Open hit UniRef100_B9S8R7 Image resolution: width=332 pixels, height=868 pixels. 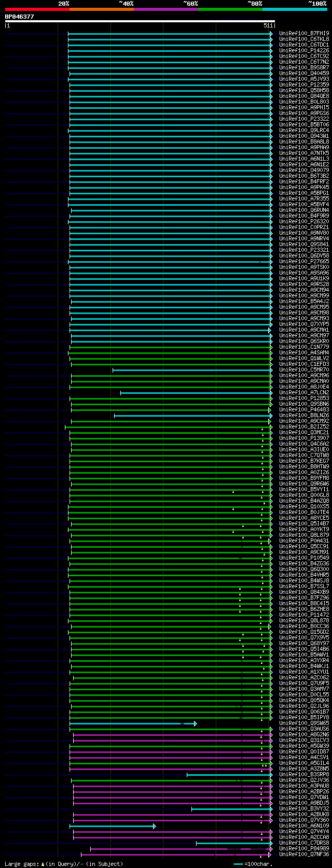coord(304,67)
